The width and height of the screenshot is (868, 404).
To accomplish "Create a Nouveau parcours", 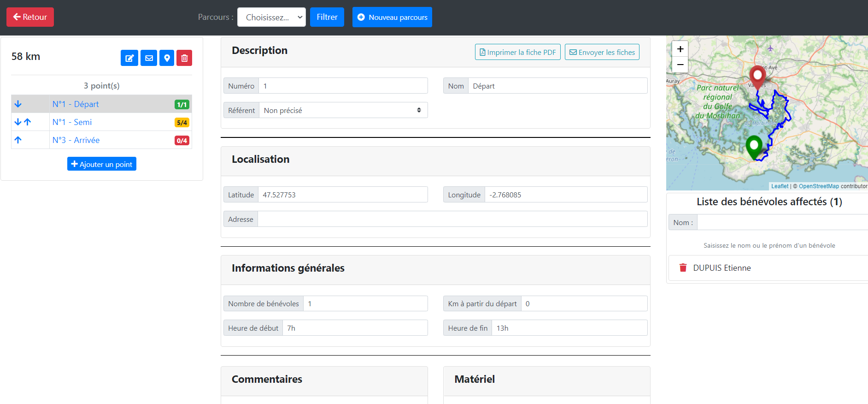I will coord(392,18).
